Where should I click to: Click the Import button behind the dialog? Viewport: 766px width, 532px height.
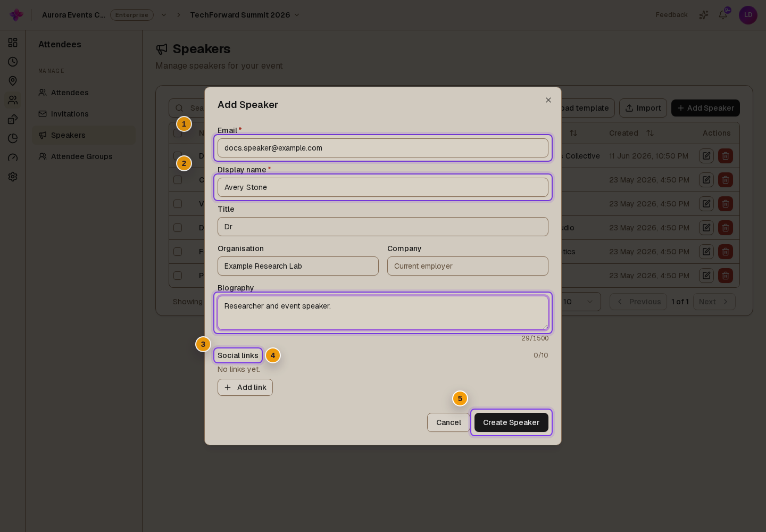(643, 108)
